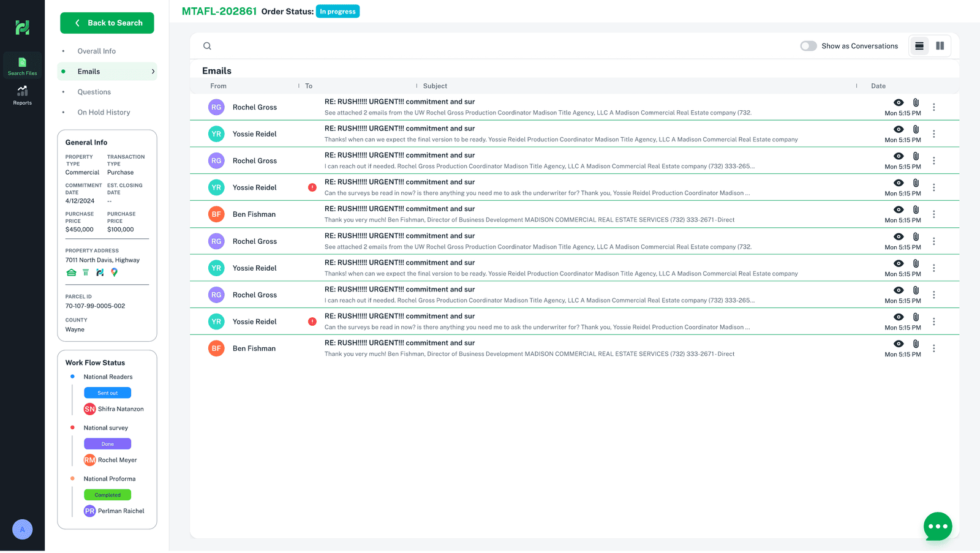Switch to the split column layout icon

coord(940,46)
